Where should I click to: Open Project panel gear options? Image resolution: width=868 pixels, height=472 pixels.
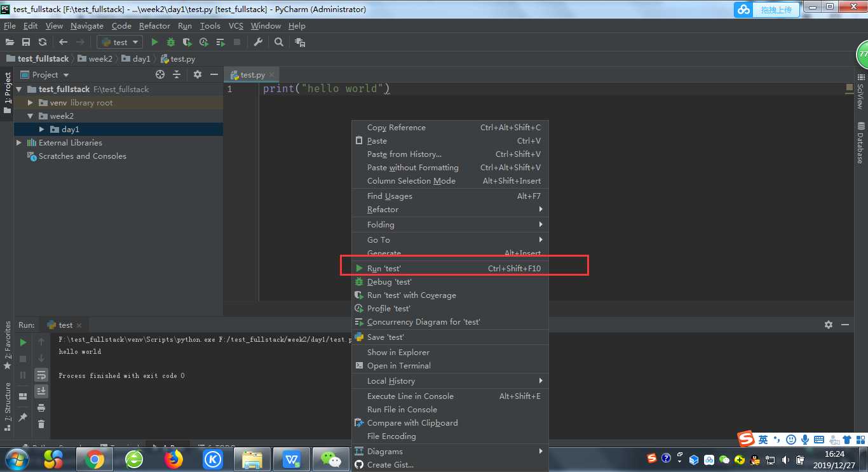click(198, 74)
